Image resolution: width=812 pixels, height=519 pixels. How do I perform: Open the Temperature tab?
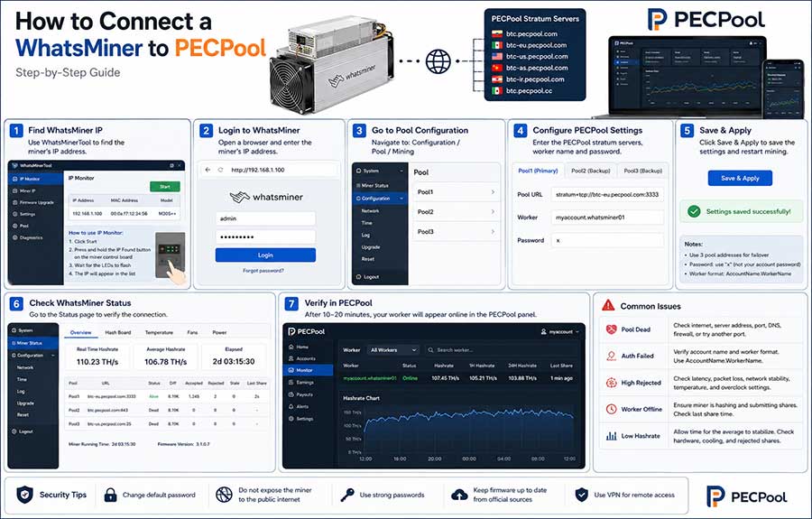(159, 332)
